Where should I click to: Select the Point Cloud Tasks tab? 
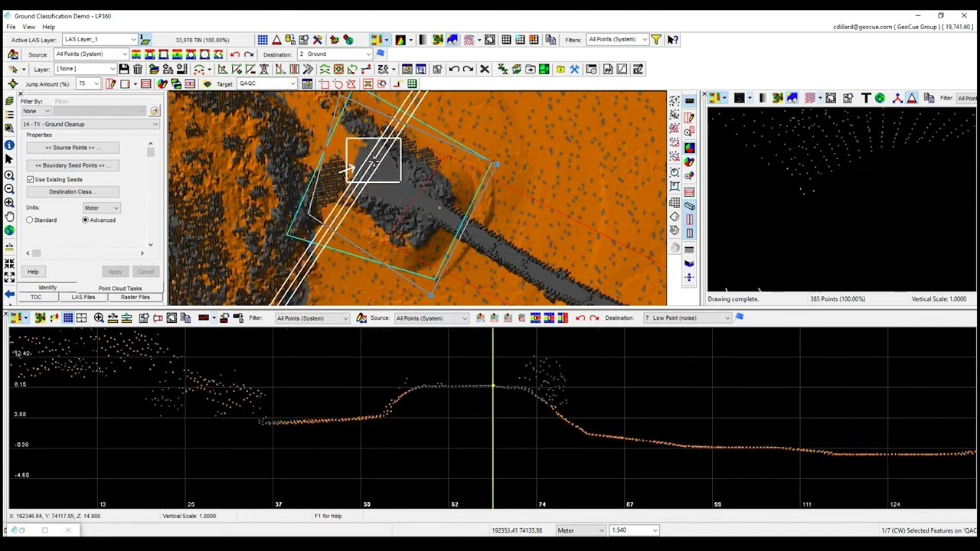tap(120, 289)
